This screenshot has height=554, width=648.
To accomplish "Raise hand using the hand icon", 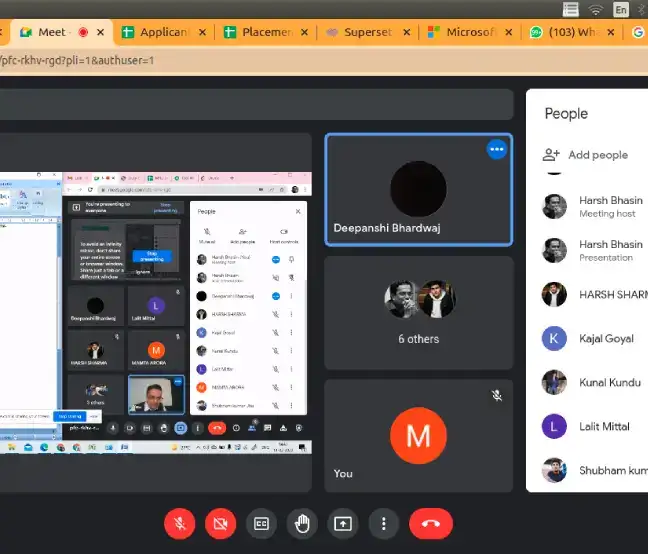I will pos(302,523).
